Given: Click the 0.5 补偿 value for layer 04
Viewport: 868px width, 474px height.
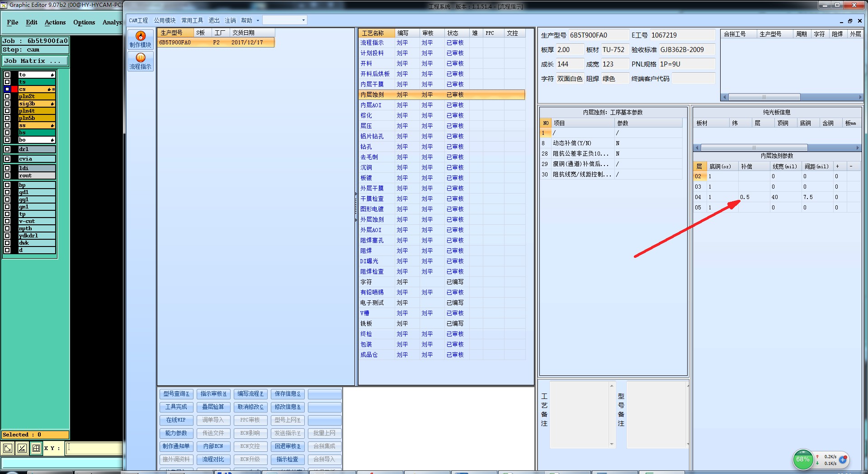Looking at the screenshot, I should 745,197.
